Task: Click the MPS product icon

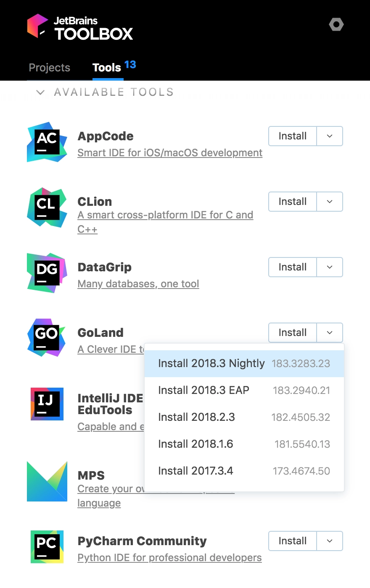Action: (47, 481)
